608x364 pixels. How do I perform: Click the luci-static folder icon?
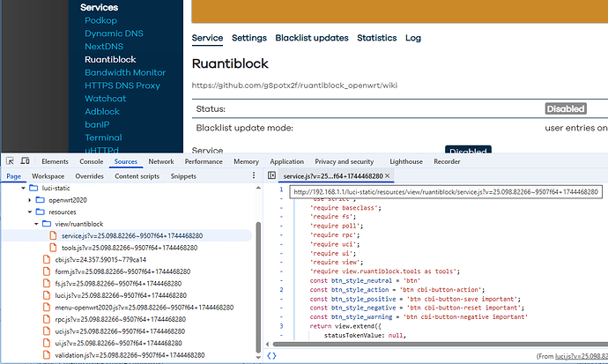(33, 188)
